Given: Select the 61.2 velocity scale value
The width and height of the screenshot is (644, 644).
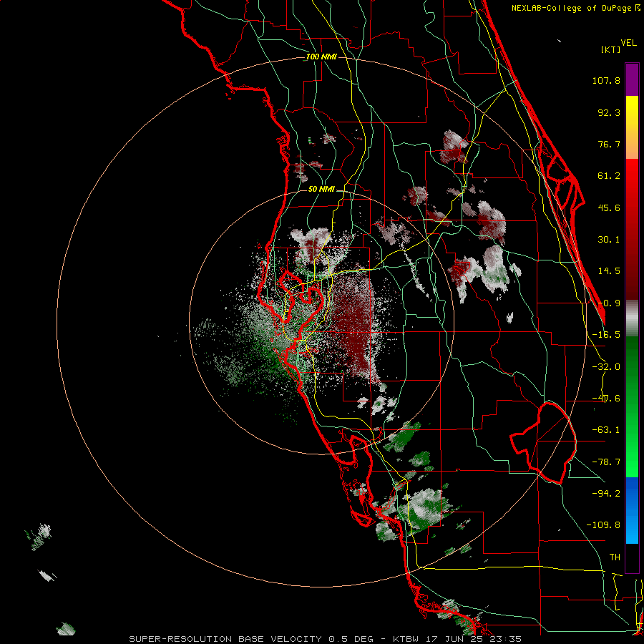Looking at the screenshot, I should pos(609,176).
